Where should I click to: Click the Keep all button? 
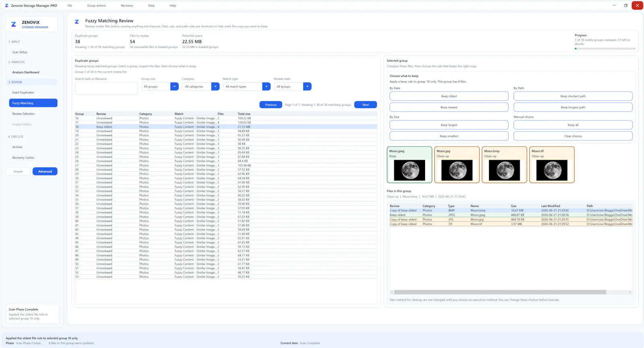click(573, 125)
